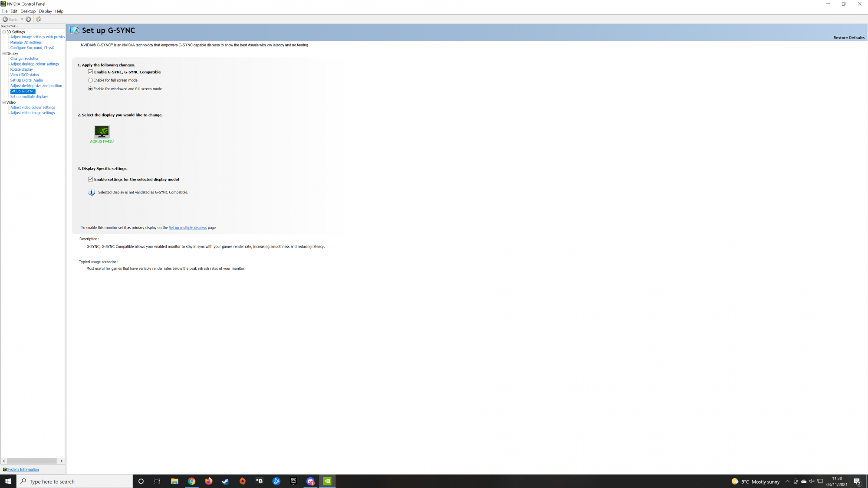Collapse the 3D Settings tree node
Screen dimensions: 868x488
coord(4,32)
